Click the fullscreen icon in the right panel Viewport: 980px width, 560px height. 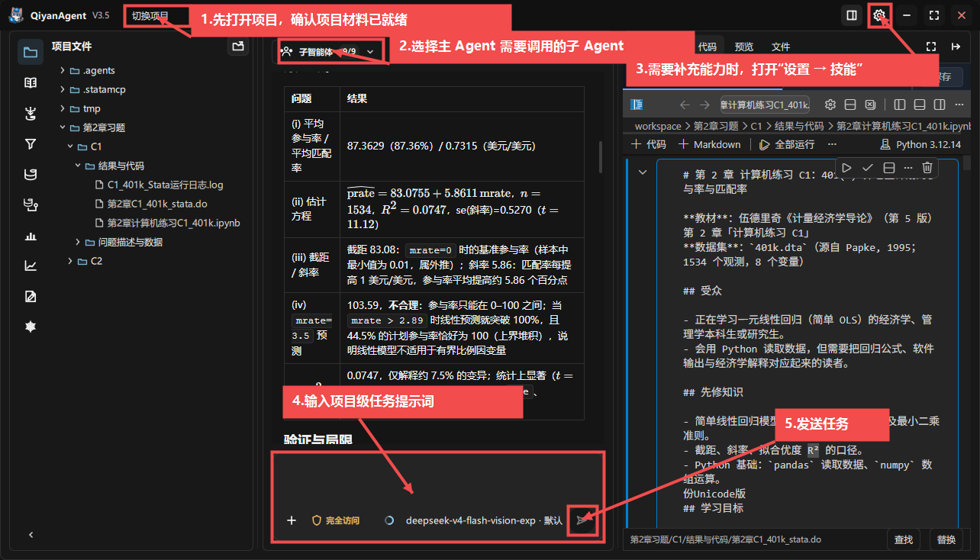pyautogui.click(x=930, y=47)
